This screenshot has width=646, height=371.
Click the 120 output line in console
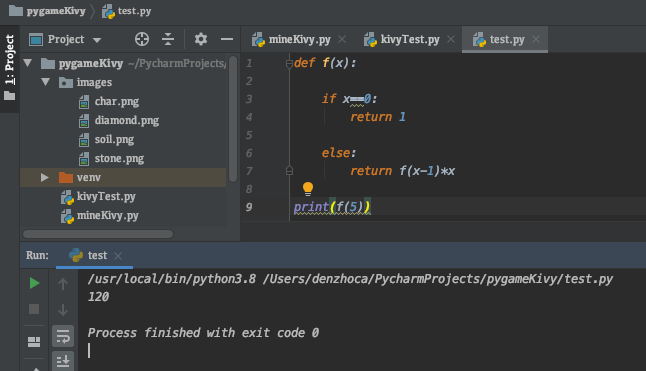click(98, 296)
